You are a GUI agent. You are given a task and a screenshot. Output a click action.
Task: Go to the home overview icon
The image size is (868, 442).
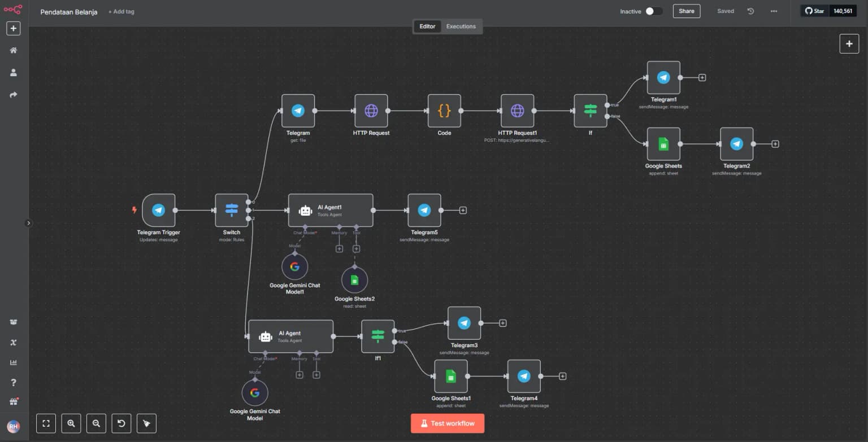14,50
